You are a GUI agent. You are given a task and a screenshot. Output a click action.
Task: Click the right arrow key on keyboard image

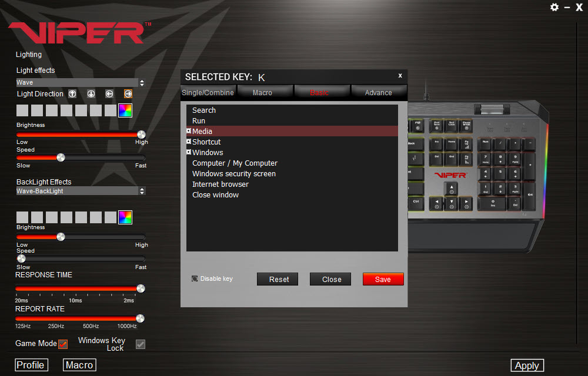(466, 204)
